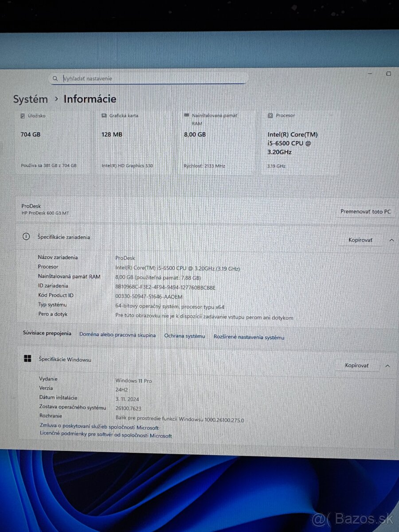Click the Windows logo beside Špecifikácie Windowsu
This screenshot has height=532, width=399.
(28, 359)
